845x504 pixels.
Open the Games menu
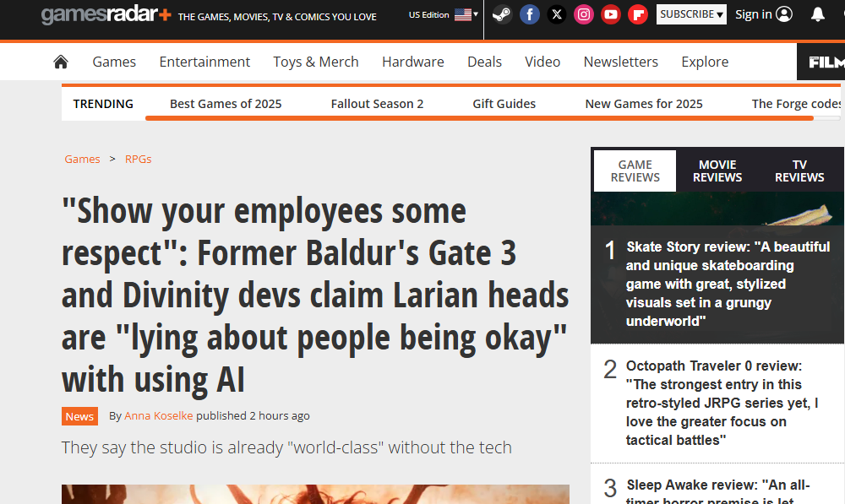(114, 62)
